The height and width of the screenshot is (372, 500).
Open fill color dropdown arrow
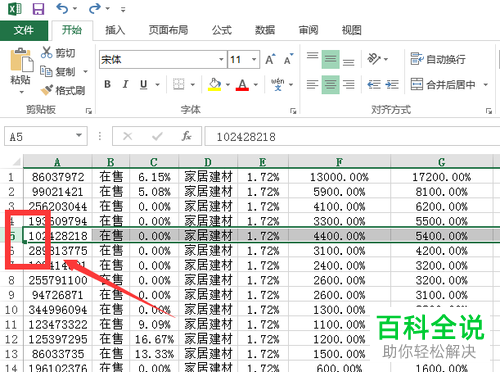(x=228, y=85)
